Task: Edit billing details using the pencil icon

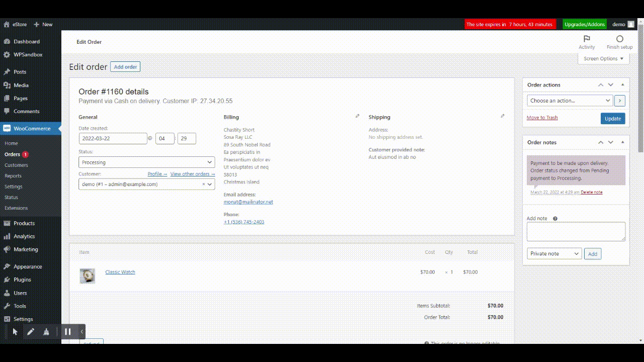Action: [x=357, y=115]
